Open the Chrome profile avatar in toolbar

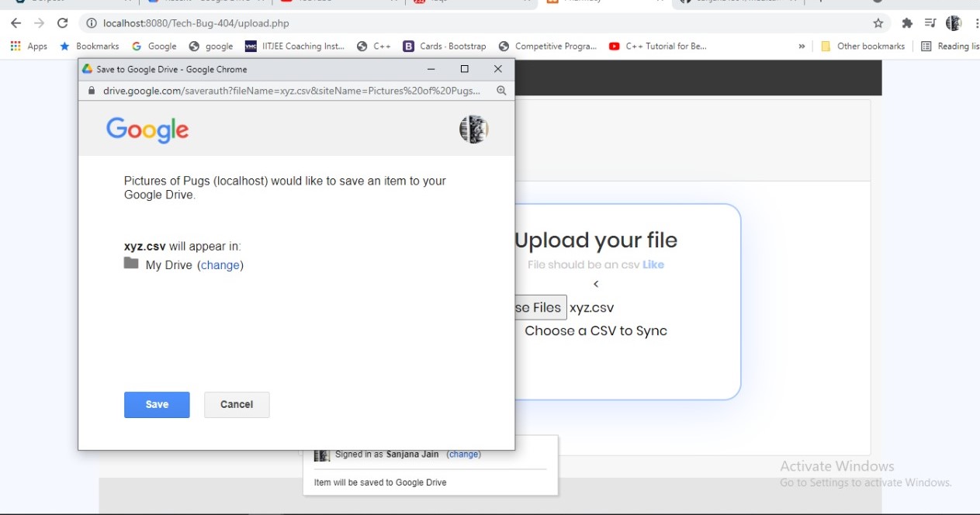click(954, 23)
